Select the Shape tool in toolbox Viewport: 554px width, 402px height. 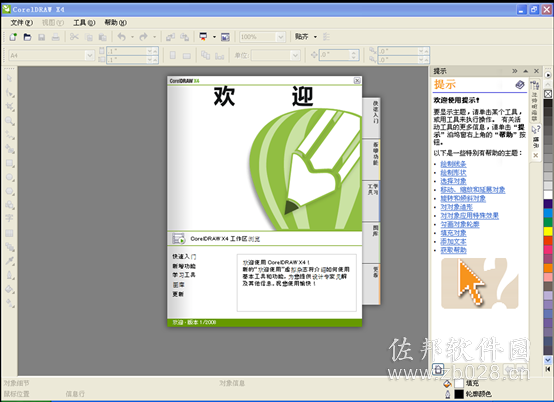pos(10,93)
